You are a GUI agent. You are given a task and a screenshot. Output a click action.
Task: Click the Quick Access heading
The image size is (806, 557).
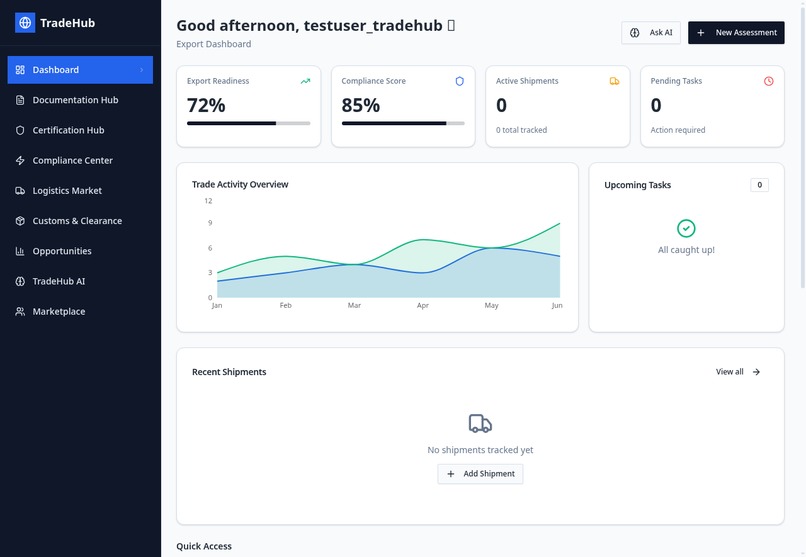click(x=204, y=546)
